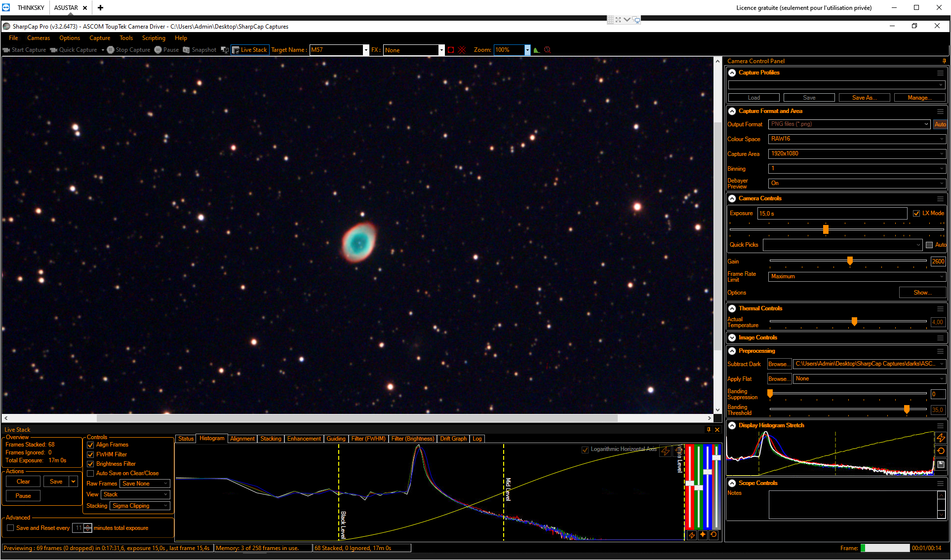
Task: Click Browse for Subtract Dark
Action: [779, 364]
